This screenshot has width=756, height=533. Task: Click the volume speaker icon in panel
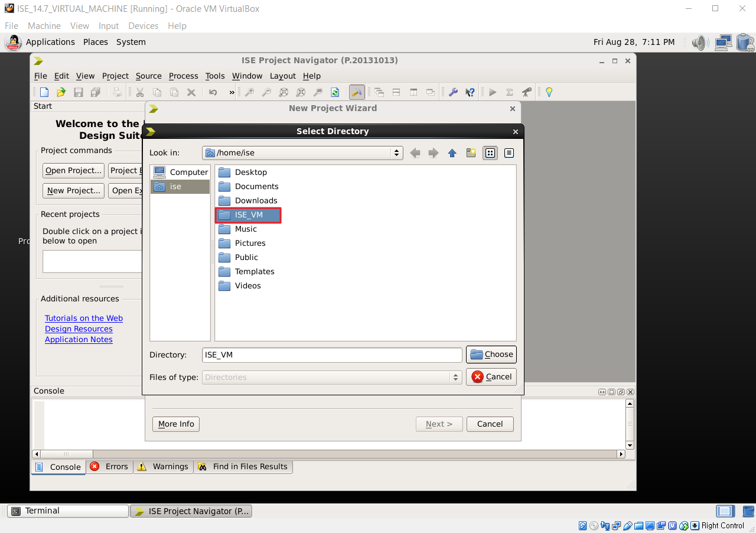[x=700, y=43]
